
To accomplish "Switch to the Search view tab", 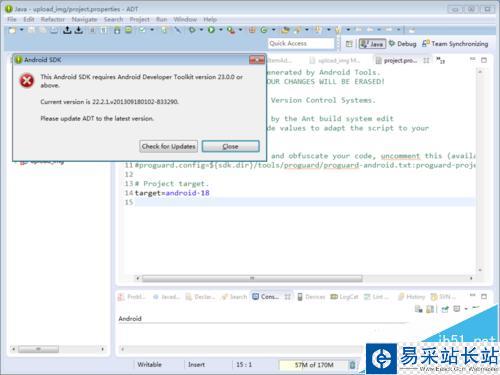I will (235, 297).
